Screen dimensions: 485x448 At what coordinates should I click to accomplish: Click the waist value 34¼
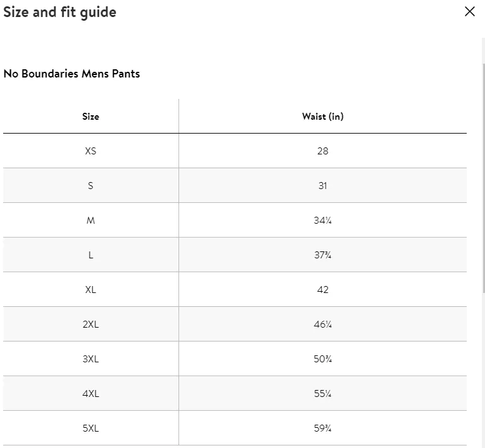[x=323, y=221]
